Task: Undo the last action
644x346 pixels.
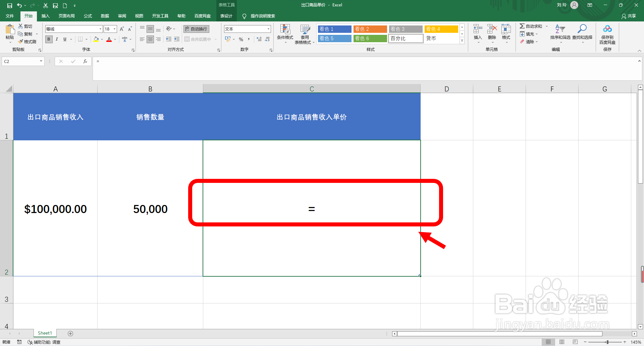Action: point(19,5)
